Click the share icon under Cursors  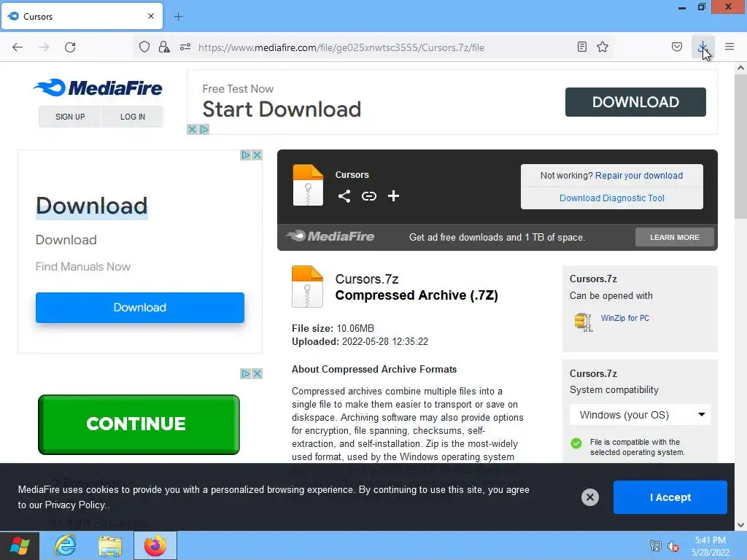[344, 195]
